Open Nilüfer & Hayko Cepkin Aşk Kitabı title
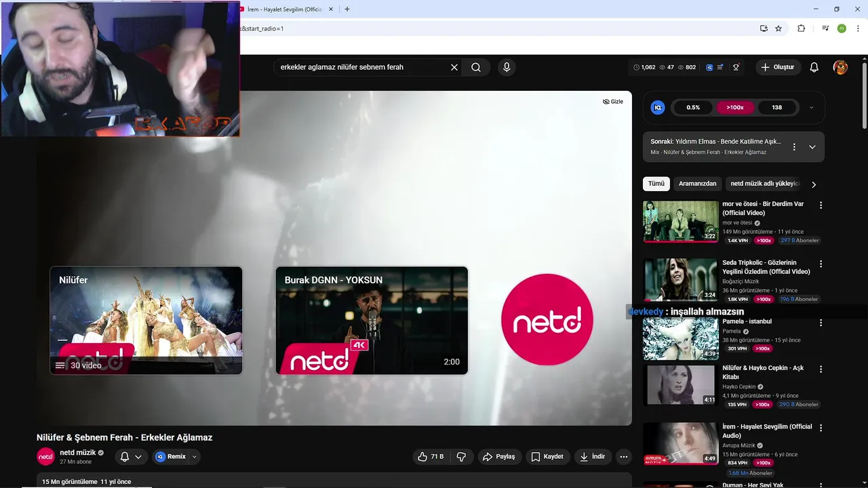 coord(763,372)
